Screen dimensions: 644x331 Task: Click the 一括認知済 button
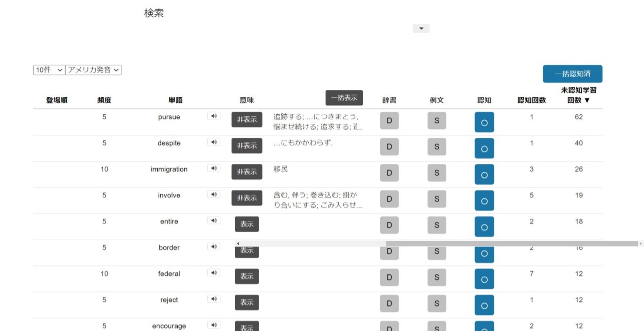point(573,74)
